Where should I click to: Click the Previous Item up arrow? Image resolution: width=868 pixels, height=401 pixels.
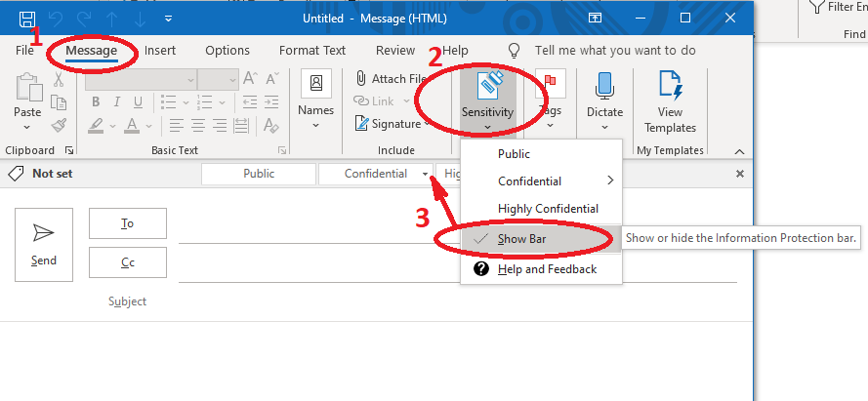click(112, 19)
